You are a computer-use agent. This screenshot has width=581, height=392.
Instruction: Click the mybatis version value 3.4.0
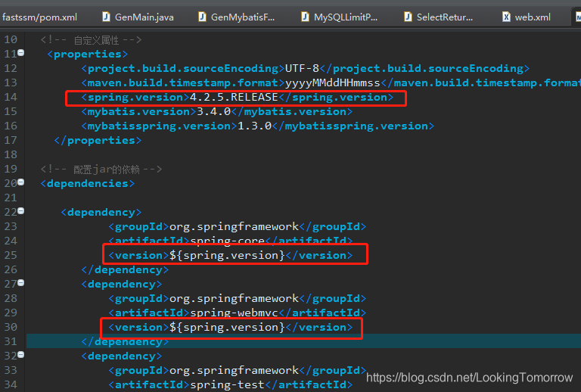click(x=214, y=111)
